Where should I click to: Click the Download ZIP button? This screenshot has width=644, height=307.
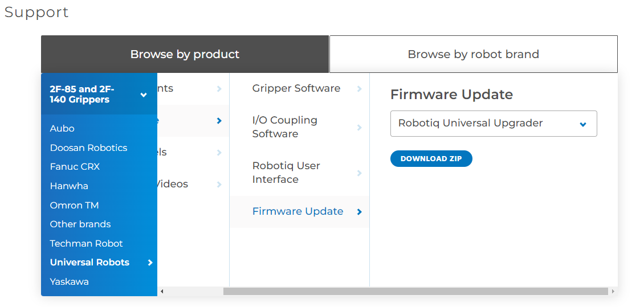tap(431, 159)
